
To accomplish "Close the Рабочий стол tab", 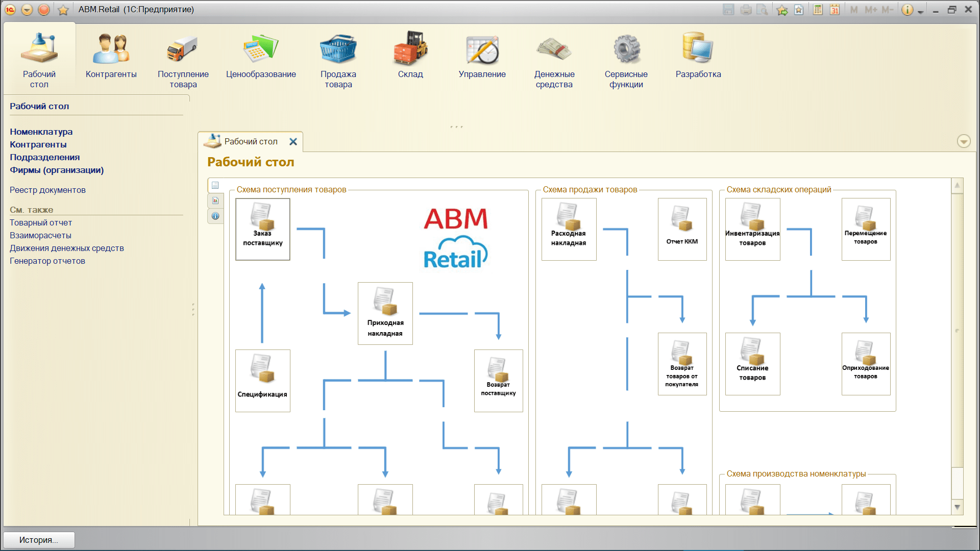I will point(293,142).
